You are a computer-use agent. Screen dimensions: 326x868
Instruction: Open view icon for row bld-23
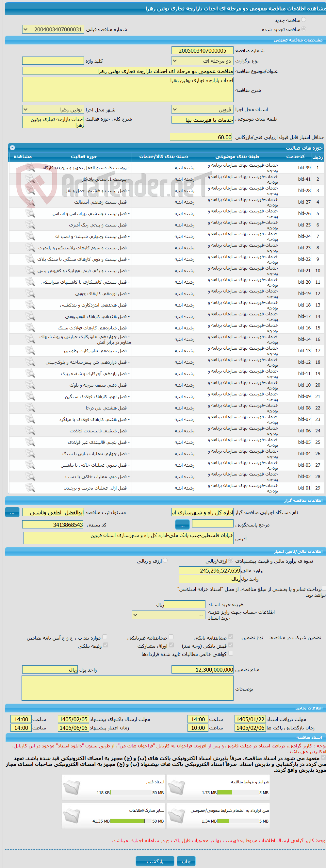[30, 248]
